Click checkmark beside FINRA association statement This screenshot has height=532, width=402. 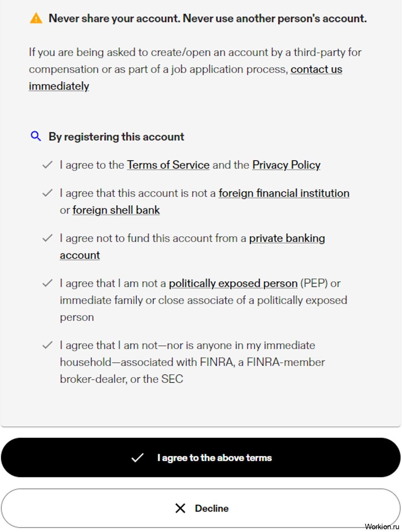click(x=47, y=345)
